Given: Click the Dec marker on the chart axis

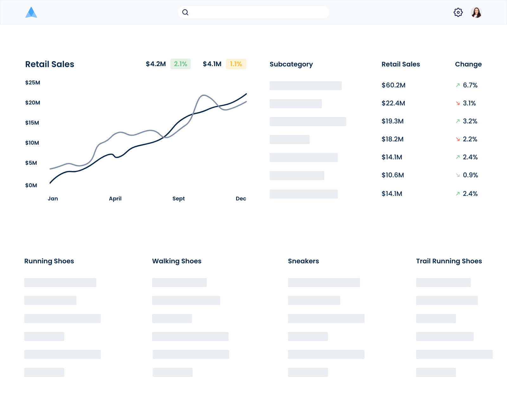Looking at the screenshot, I should (x=241, y=198).
